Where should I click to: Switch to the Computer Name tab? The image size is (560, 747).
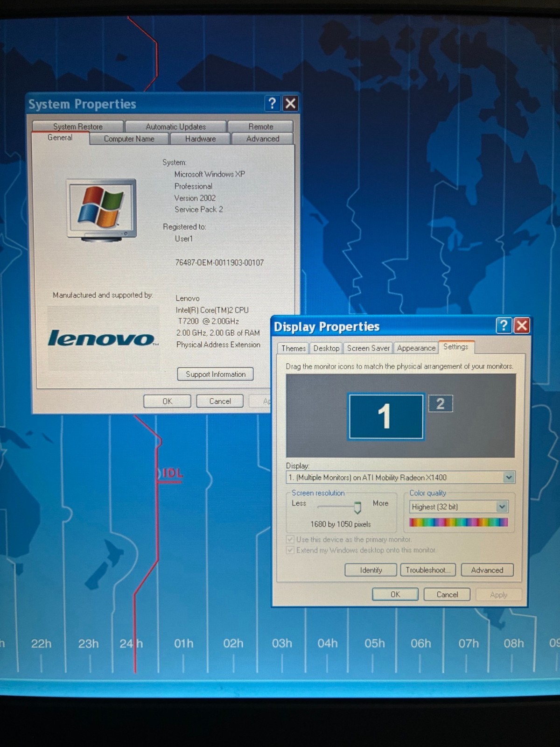coord(129,139)
